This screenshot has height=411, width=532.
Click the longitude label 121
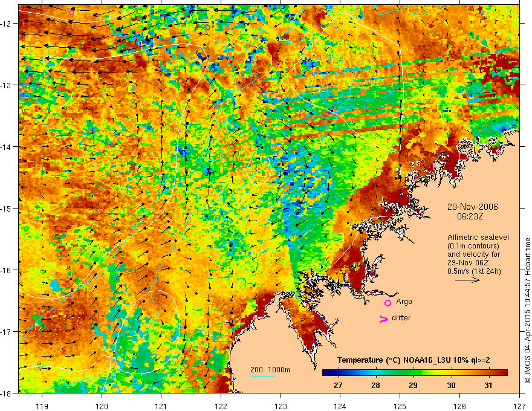161,406
